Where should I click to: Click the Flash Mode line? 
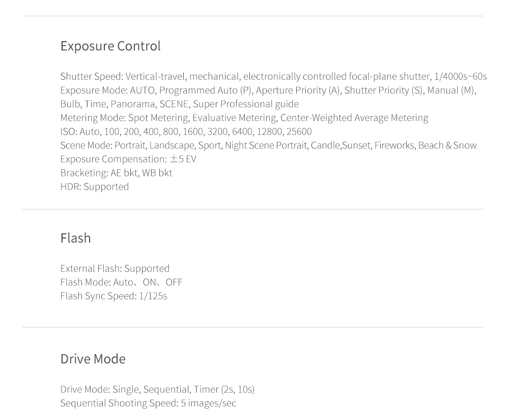click(121, 282)
